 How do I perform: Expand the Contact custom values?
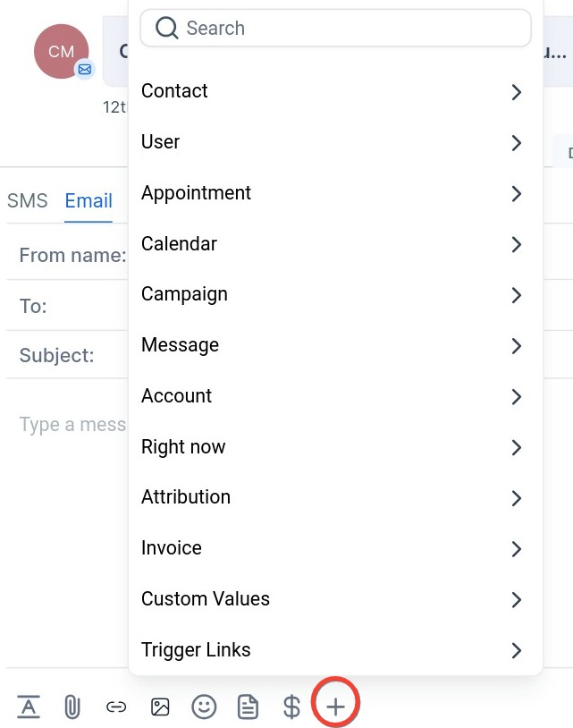(x=516, y=92)
